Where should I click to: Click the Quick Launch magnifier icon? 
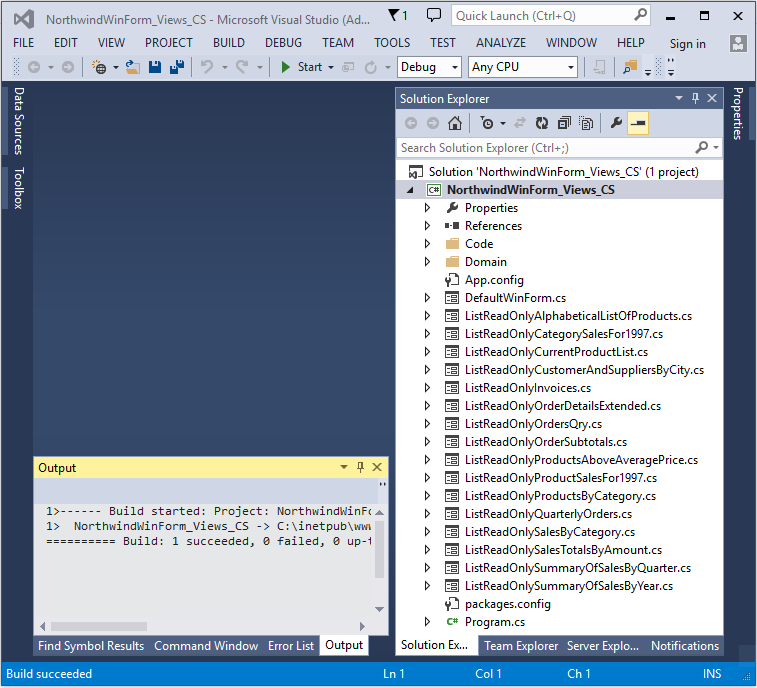coord(640,15)
